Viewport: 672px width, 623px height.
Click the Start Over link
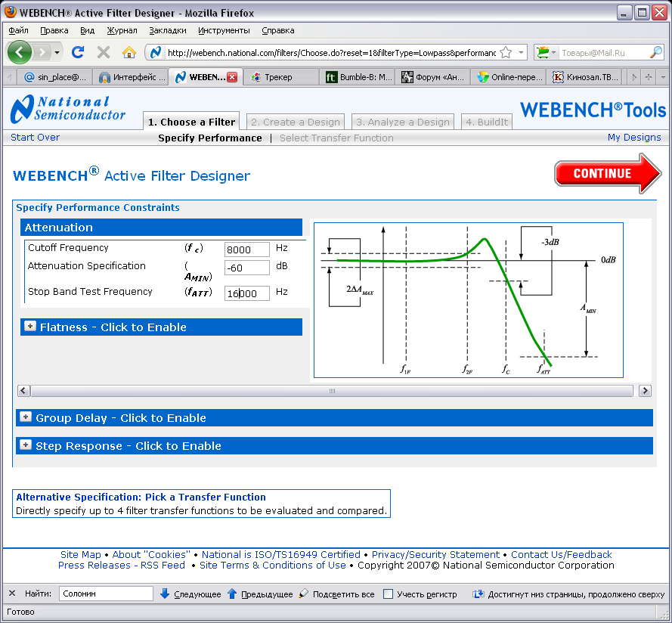[x=35, y=137]
